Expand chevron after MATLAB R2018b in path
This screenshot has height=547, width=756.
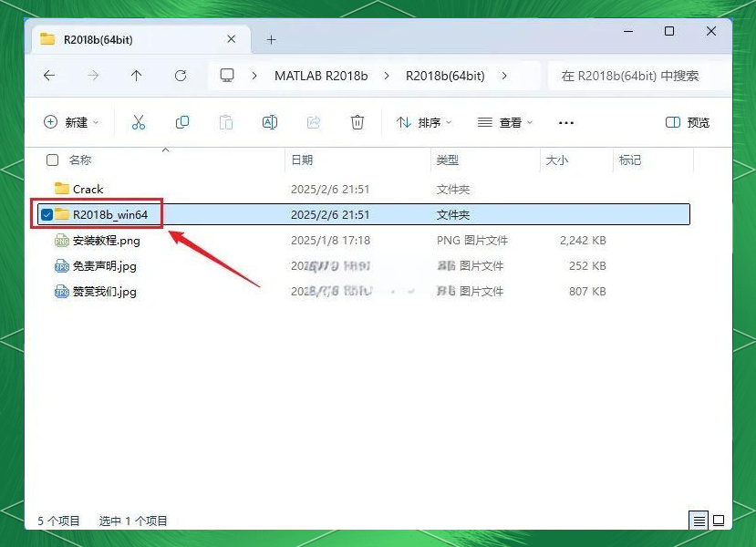click(387, 76)
